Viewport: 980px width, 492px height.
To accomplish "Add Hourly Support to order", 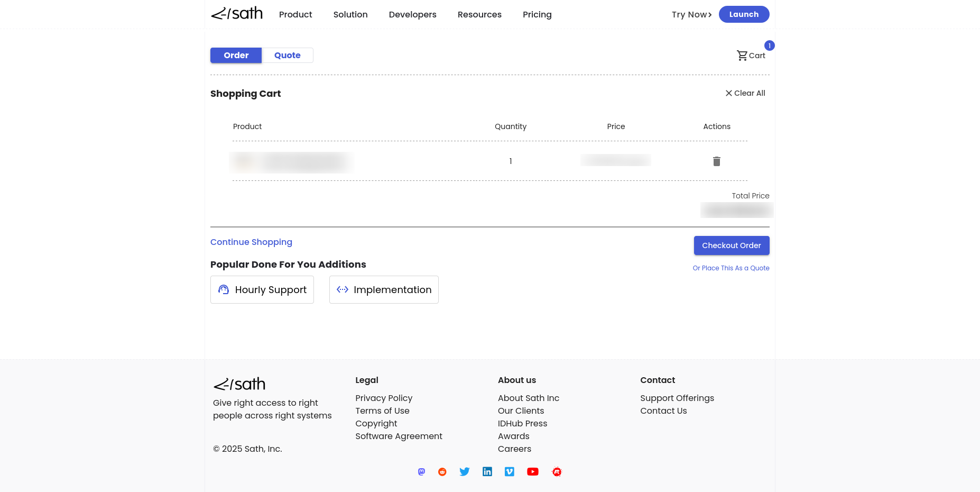I will pos(262,290).
